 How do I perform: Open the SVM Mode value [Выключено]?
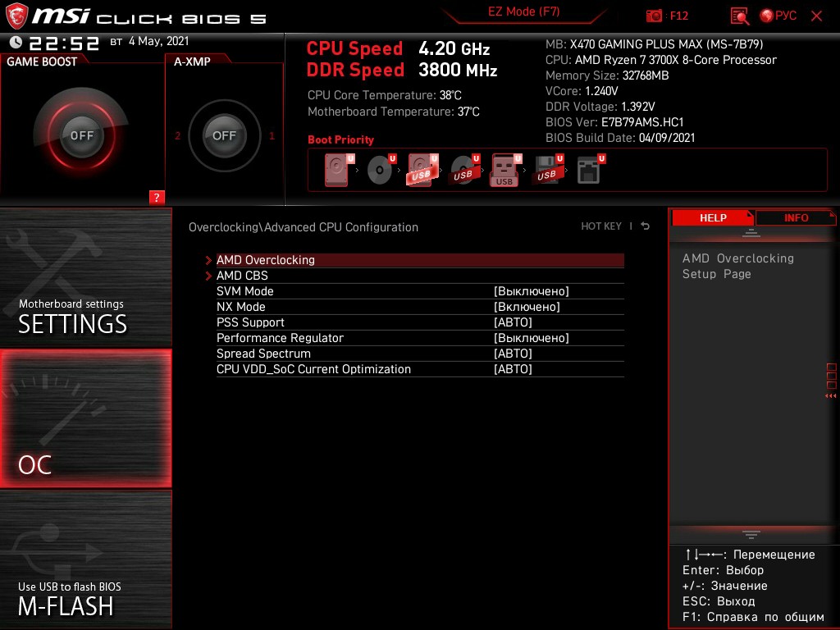click(531, 291)
